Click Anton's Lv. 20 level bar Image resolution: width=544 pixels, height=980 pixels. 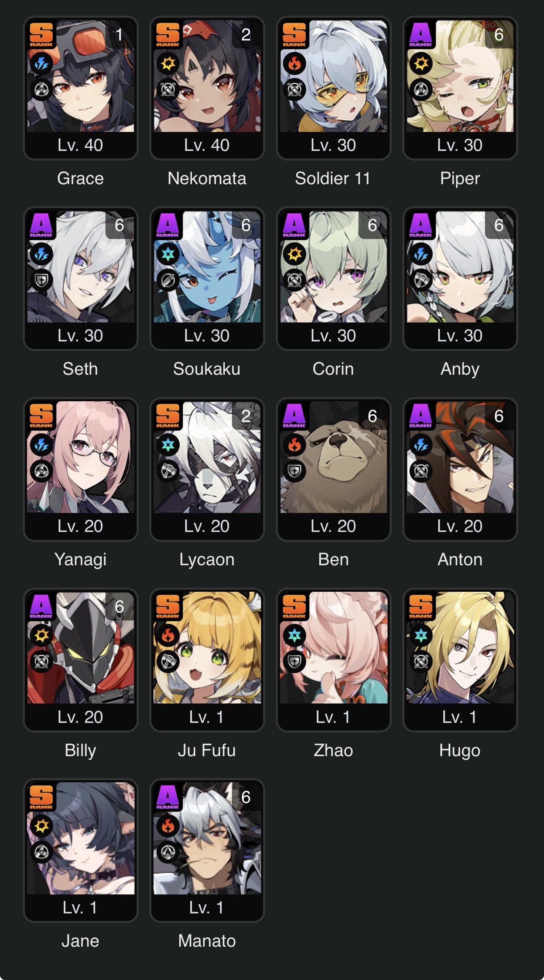point(460,526)
